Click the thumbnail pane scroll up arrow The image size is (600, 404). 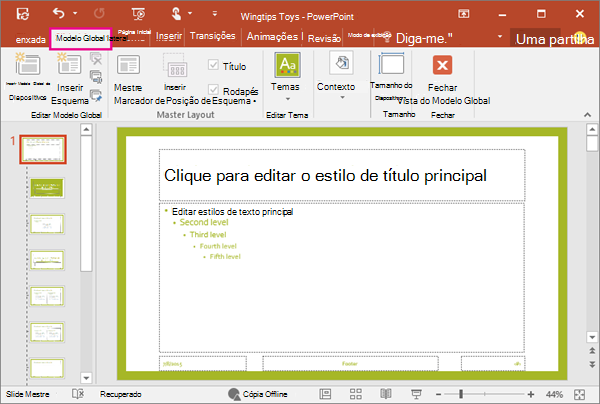pyautogui.click(x=86, y=130)
